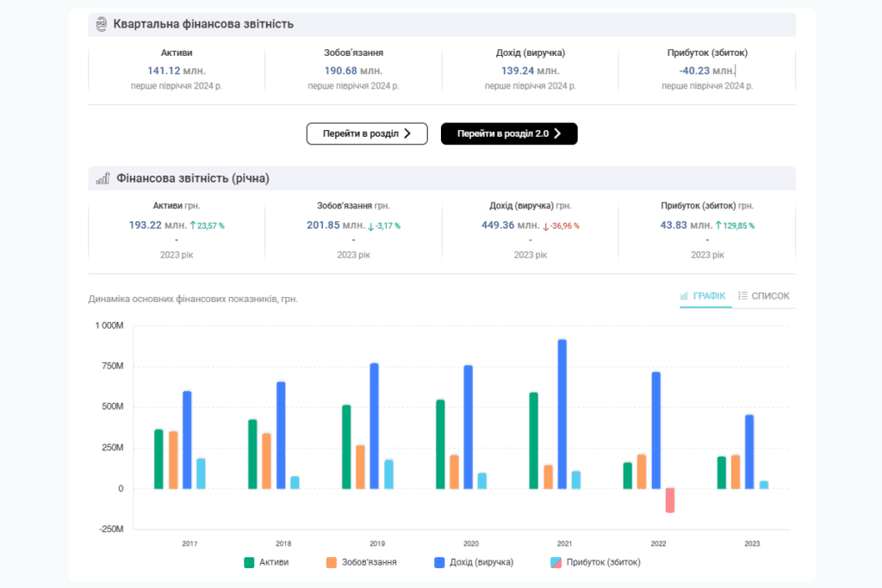Viewport: 882px width, 588px height.
Task: Click the down arrow by -3,17 %
Action: point(370,226)
